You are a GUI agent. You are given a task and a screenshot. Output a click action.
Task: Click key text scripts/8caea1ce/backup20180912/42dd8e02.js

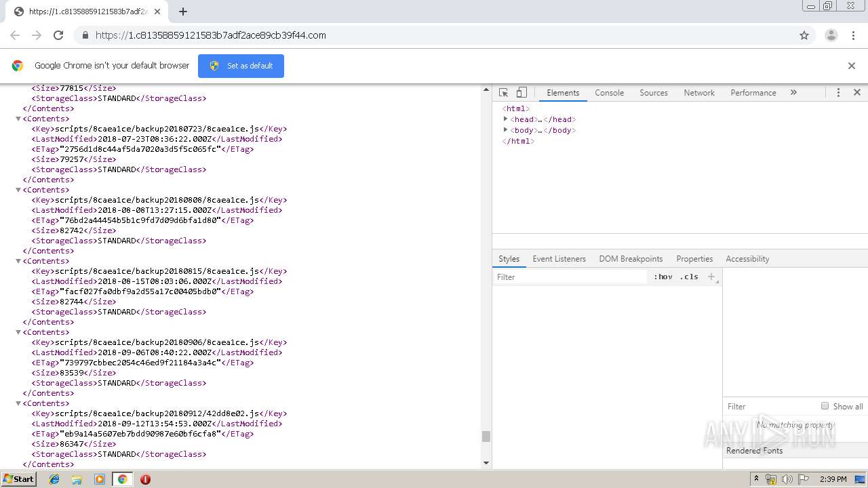[157, 413]
